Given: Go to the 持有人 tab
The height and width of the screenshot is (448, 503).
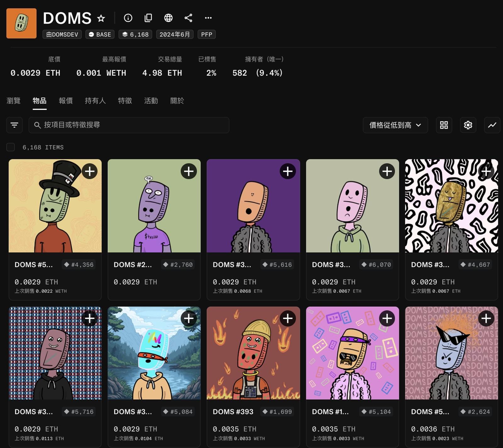Looking at the screenshot, I should coord(95,101).
